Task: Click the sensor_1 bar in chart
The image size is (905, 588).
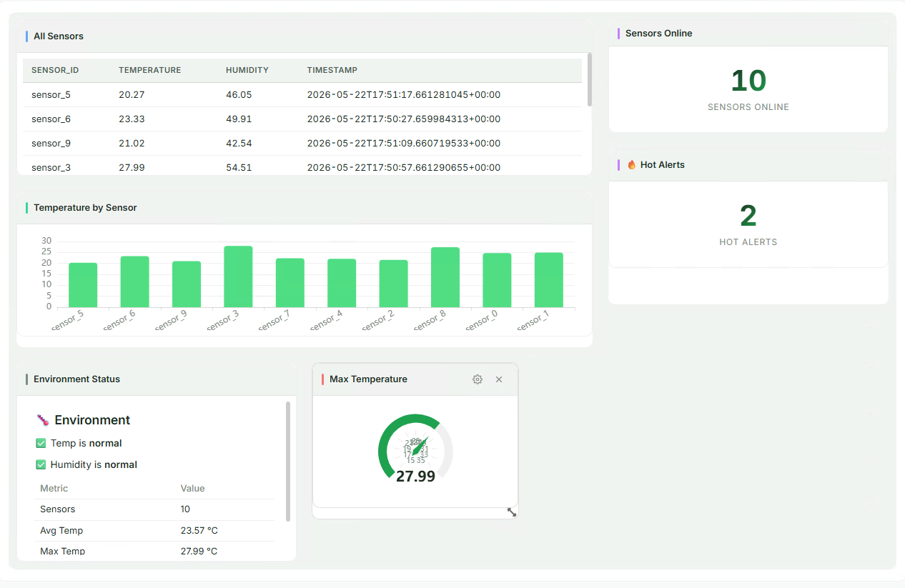Action: tap(549, 280)
